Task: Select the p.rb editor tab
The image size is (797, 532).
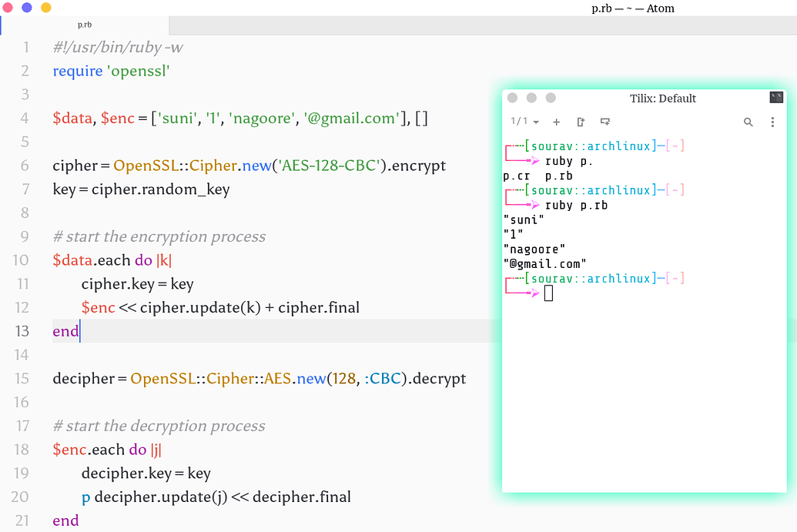Action: (x=85, y=25)
